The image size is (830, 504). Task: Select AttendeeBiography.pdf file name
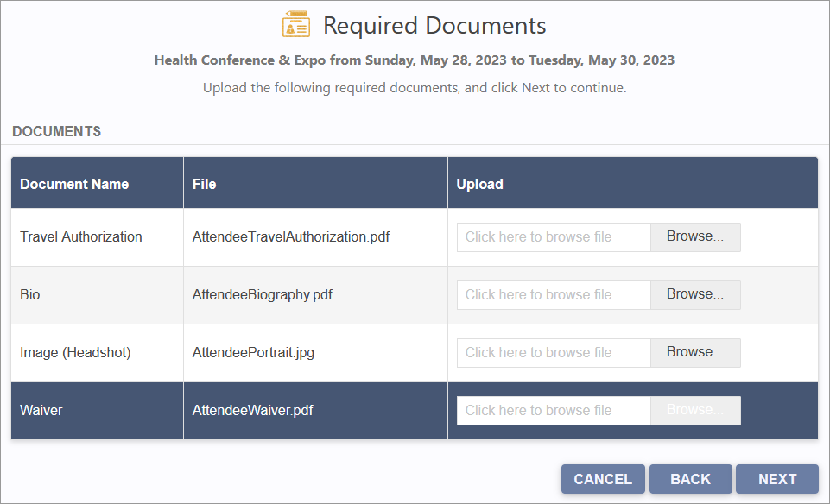coord(262,294)
